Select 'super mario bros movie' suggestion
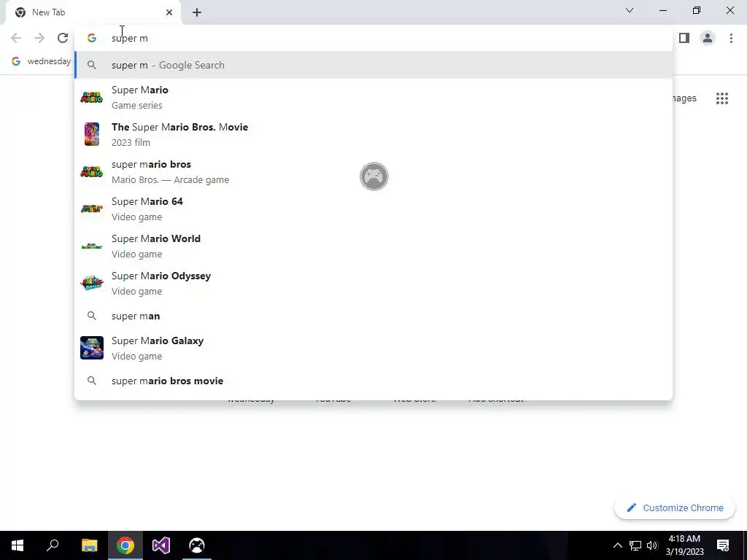The image size is (747, 560). tap(373, 381)
